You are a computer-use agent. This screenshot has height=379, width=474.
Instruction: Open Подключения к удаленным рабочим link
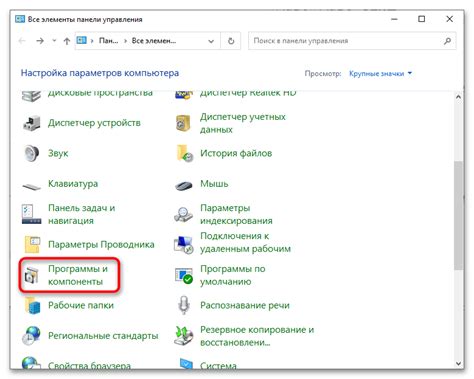click(x=245, y=242)
